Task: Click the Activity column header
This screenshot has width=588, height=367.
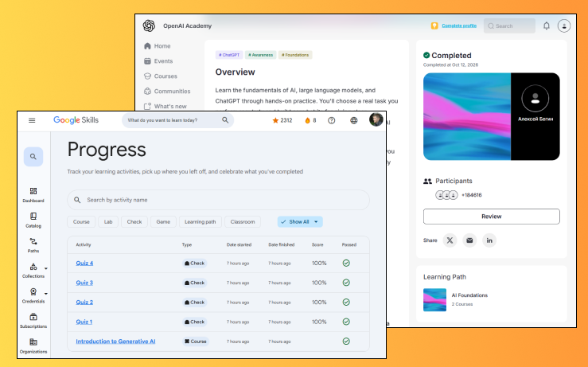Action: pos(84,244)
